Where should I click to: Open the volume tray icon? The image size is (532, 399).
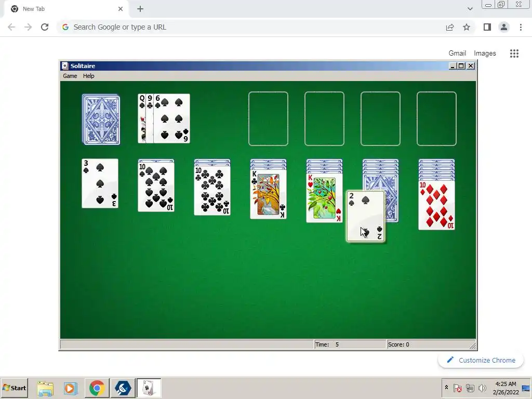[x=482, y=388]
